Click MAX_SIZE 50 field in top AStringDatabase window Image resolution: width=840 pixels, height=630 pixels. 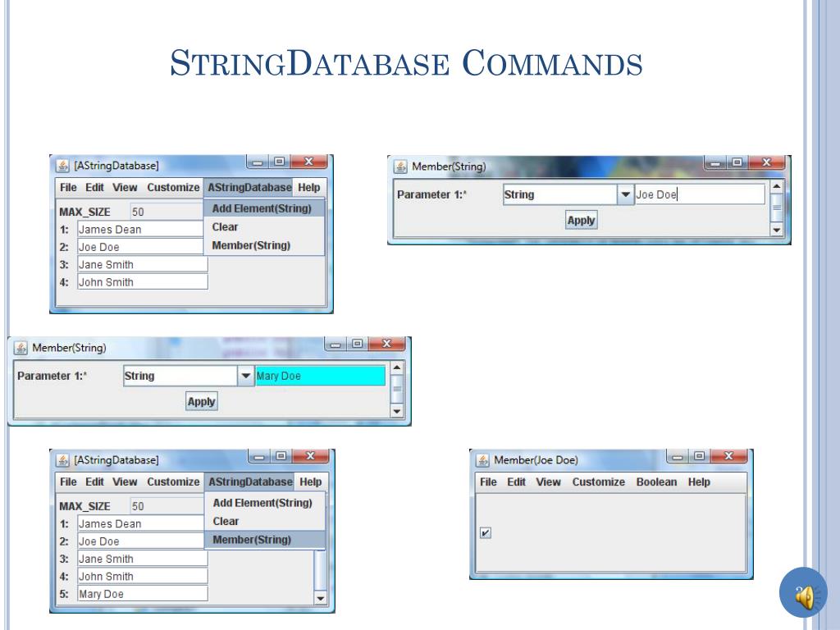(167, 212)
